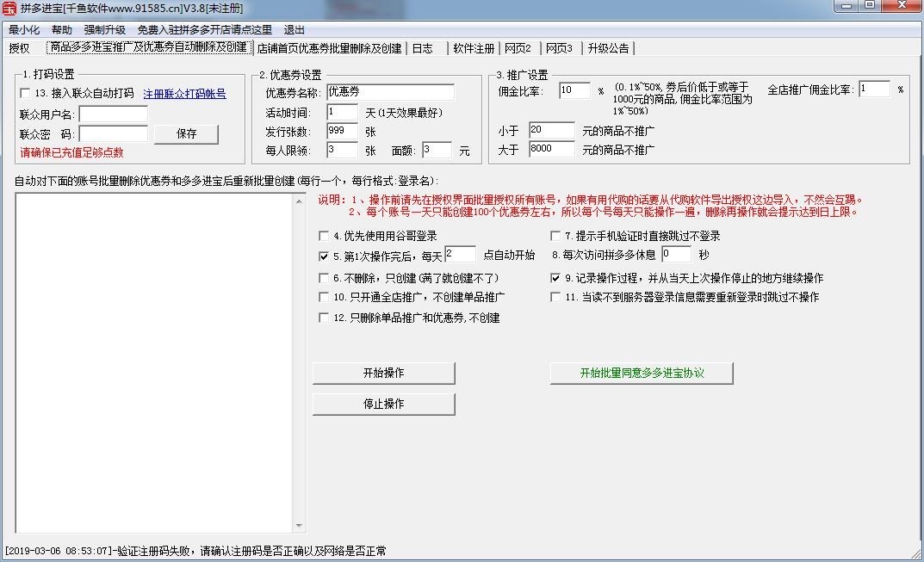Image resolution: width=924 pixels, height=562 pixels.
Task: Click 退出 in the menu bar
Action: tap(294, 29)
